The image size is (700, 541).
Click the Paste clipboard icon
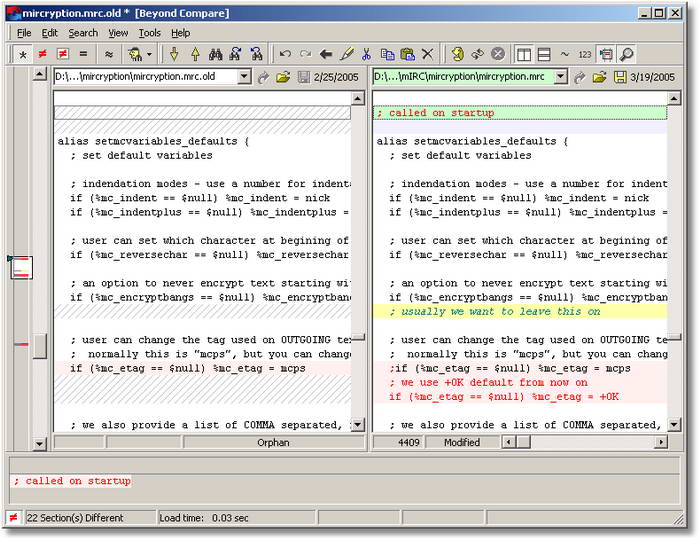(407, 54)
